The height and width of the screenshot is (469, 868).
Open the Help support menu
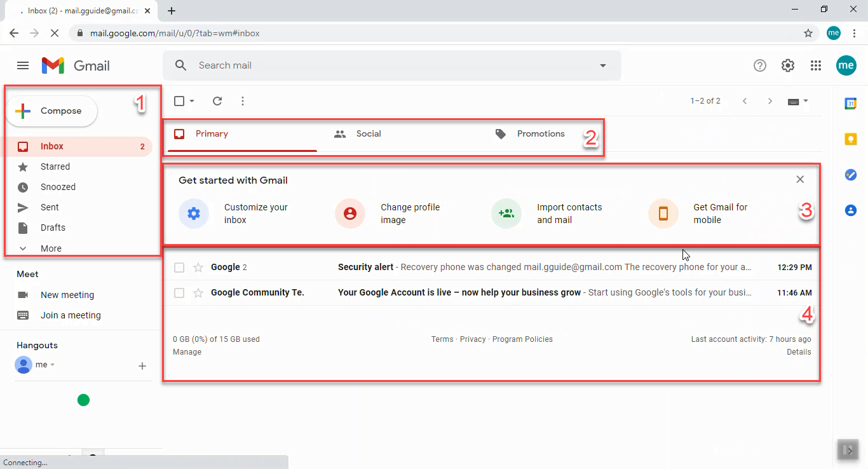click(759, 65)
